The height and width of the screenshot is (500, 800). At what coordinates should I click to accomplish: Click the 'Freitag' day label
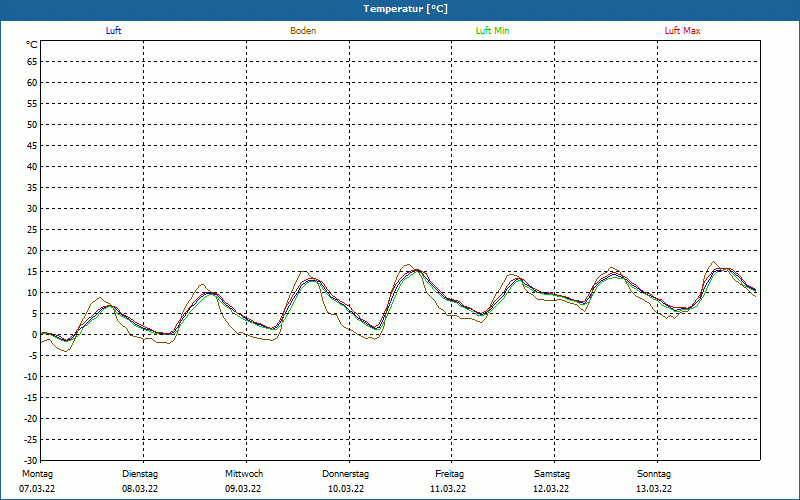449,474
